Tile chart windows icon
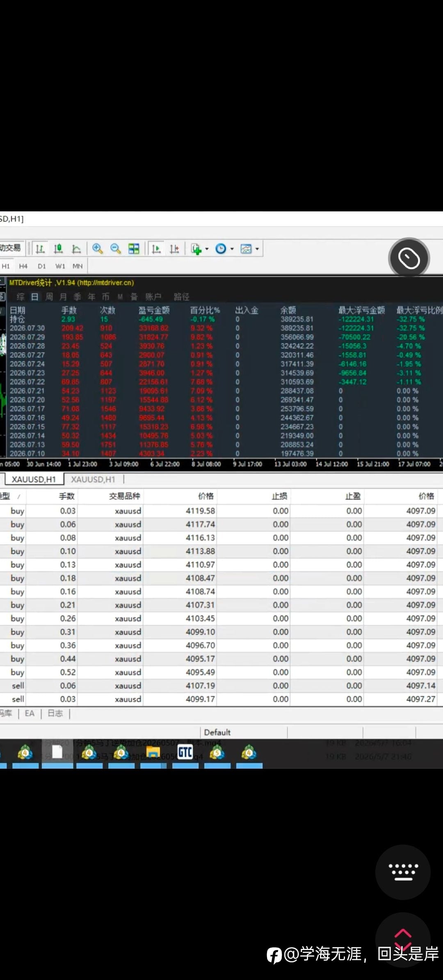443x980 pixels. click(134, 249)
